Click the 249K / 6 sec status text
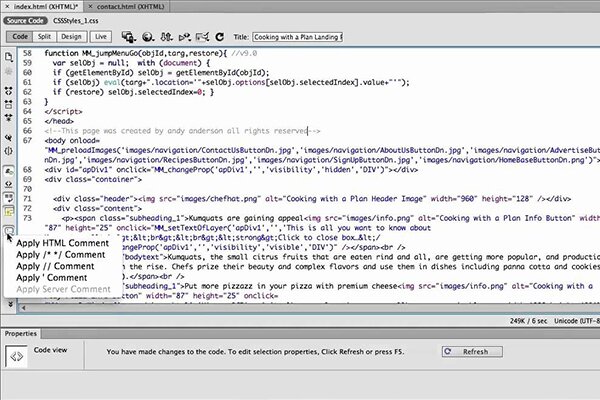The image size is (600, 400). [528, 321]
